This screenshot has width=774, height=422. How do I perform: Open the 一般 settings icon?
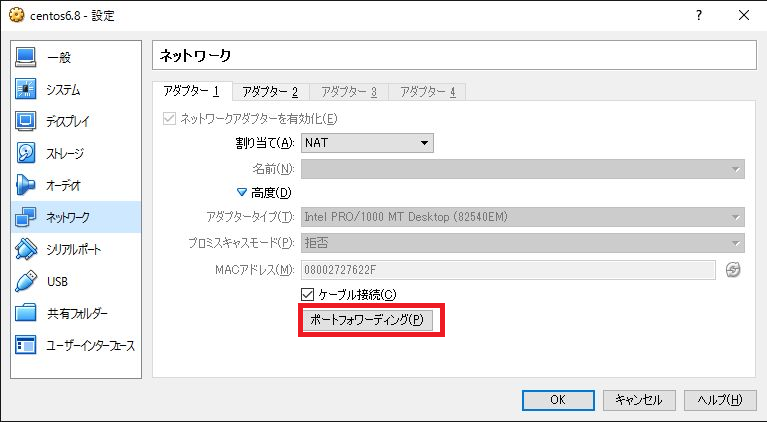26,57
